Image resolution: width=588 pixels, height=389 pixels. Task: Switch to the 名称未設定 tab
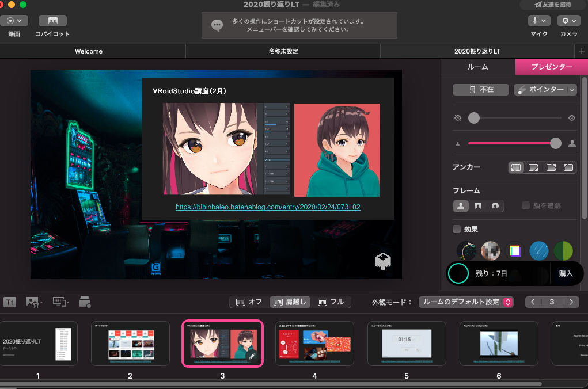click(x=283, y=51)
